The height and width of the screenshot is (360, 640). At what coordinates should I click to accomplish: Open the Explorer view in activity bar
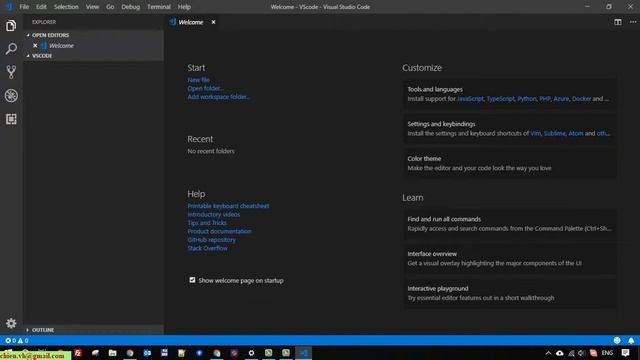[11, 26]
